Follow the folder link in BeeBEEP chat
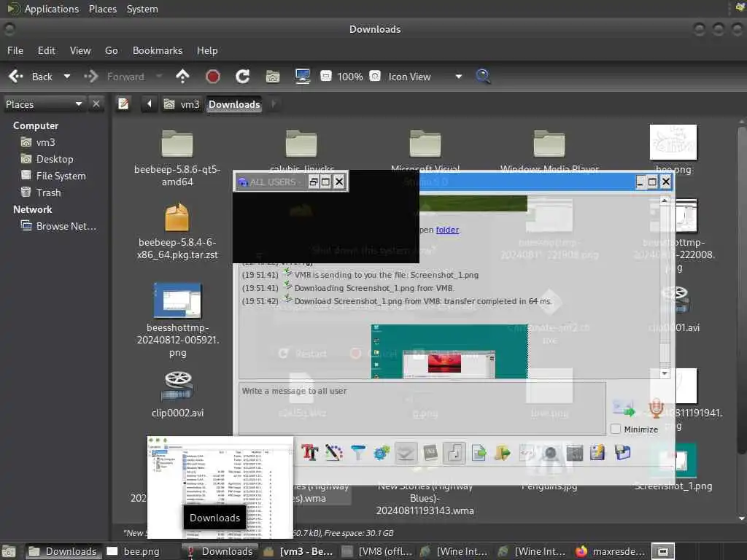The height and width of the screenshot is (560, 747). point(447,230)
